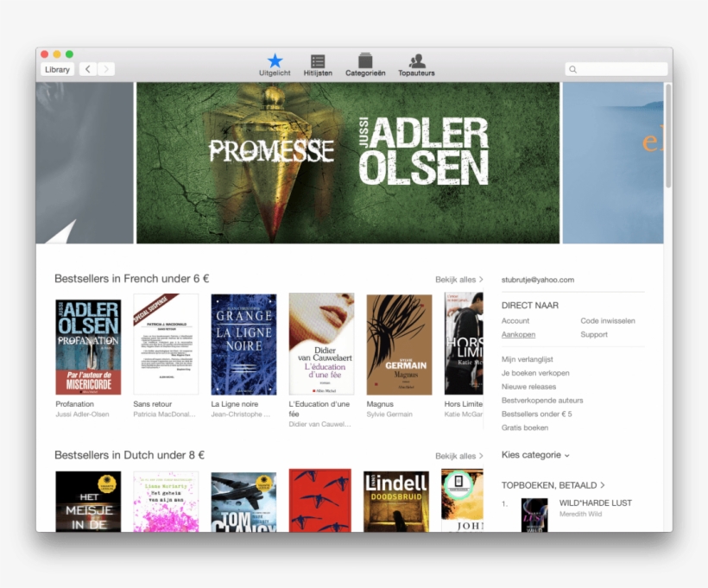The height and width of the screenshot is (588, 708).
Task: Click author Jussi Adler-Olsen
Action: click(82, 414)
